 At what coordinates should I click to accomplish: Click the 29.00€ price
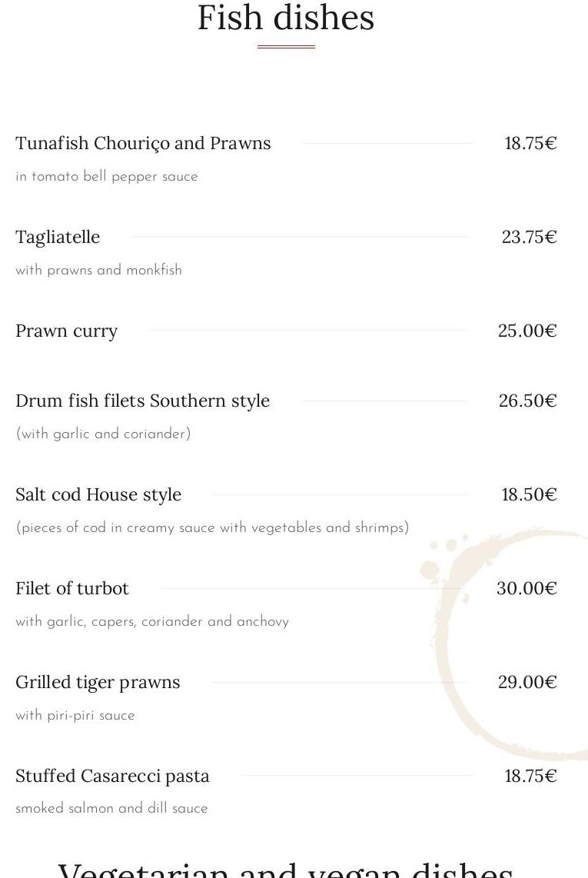[x=527, y=682]
